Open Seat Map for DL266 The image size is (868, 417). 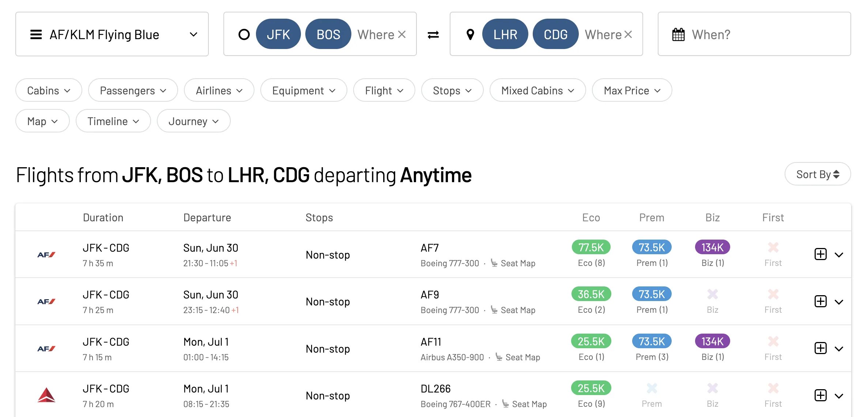point(524,404)
